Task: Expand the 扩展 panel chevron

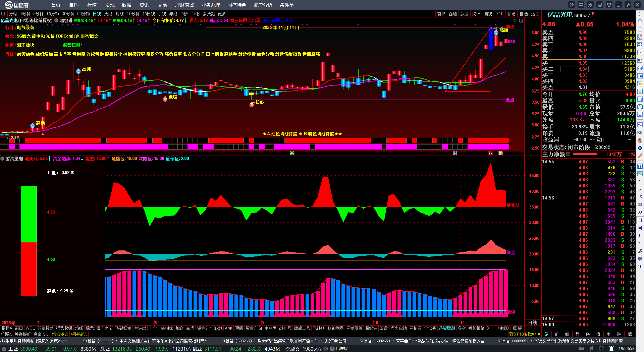Action: [6, 334]
